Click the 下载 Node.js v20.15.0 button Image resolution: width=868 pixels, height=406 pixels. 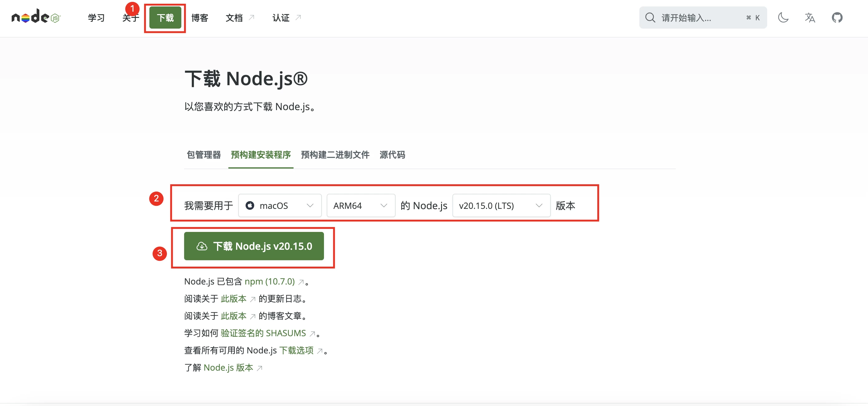(x=254, y=246)
